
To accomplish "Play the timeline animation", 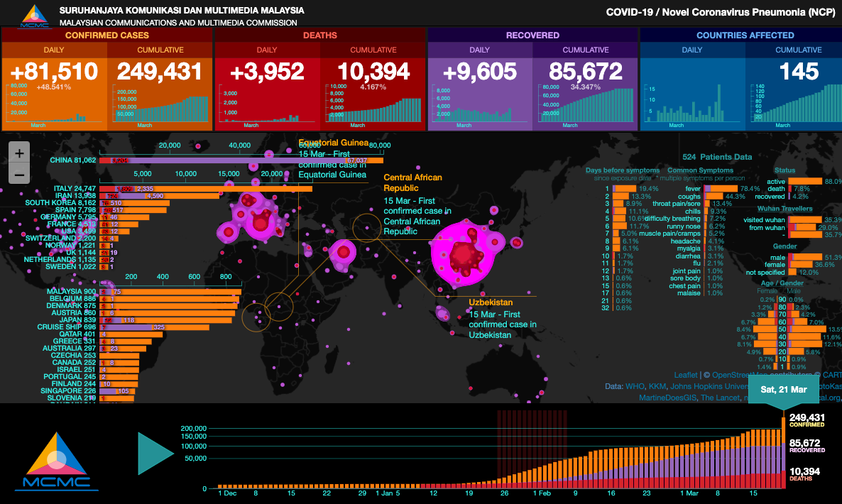I will click(155, 452).
